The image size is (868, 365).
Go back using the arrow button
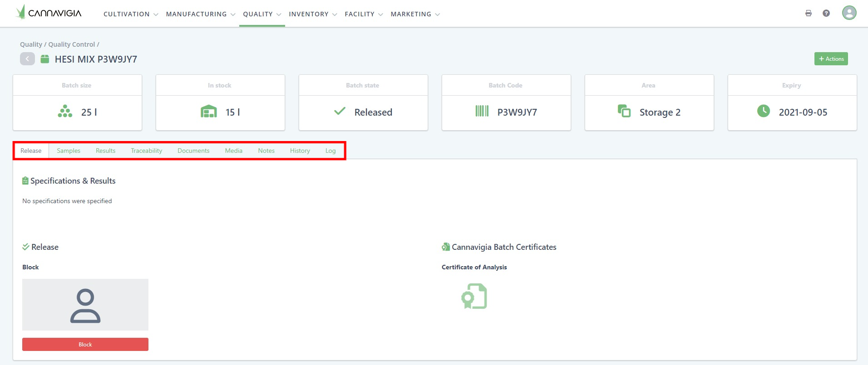pos(27,59)
